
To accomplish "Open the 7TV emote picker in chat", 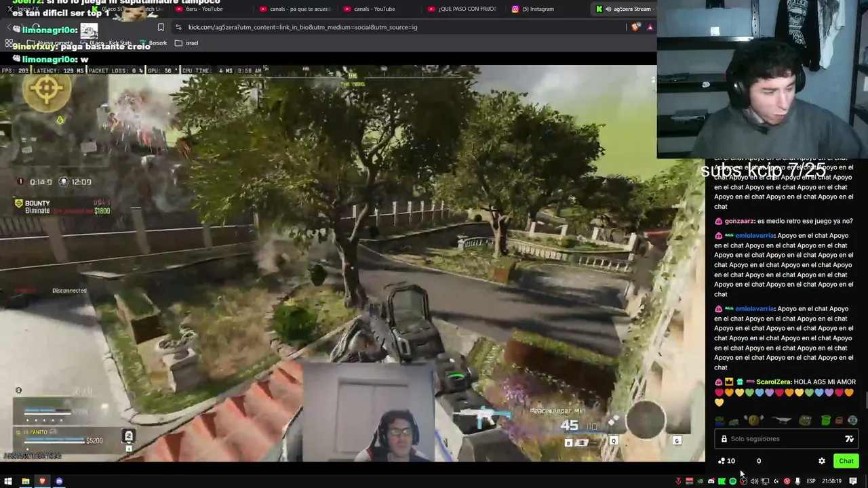I will click(x=849, y=439).
